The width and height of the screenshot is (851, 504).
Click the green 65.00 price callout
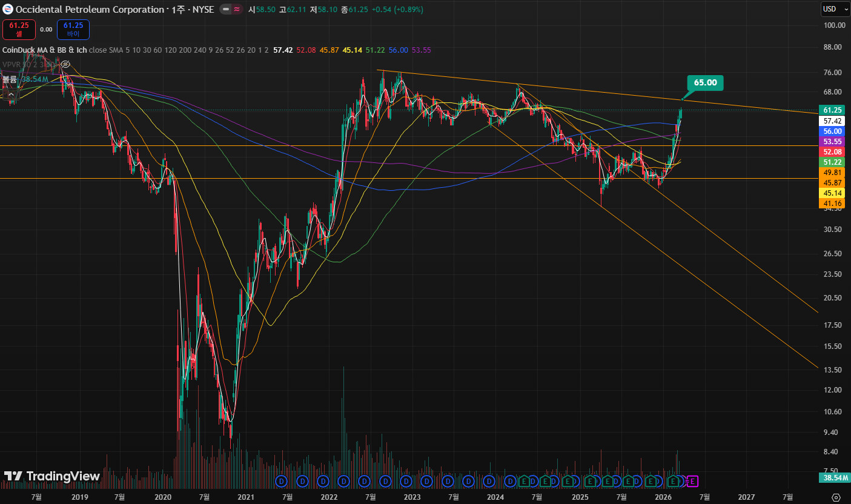coord(705,83)
